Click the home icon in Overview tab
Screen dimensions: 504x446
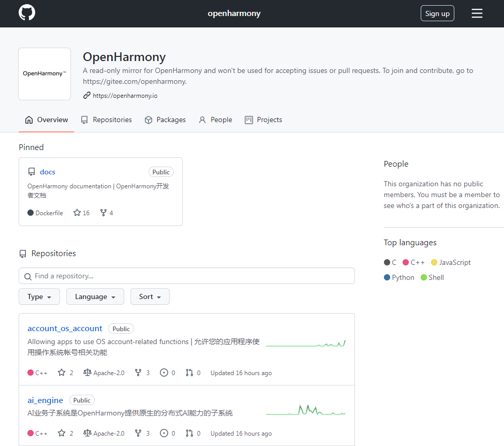tap(29, 120)
